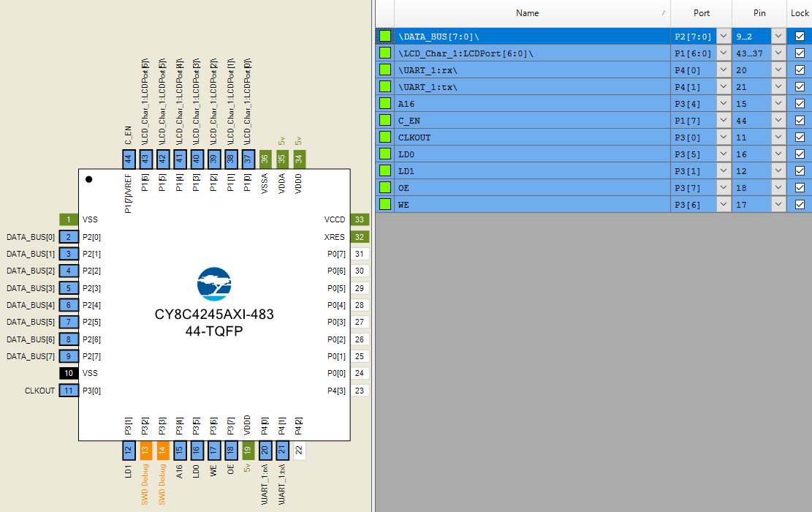Select chip pin 2 assigned to DATA_BUS[0]
This screenshot has height=512, width=812.
click(69, 237)
